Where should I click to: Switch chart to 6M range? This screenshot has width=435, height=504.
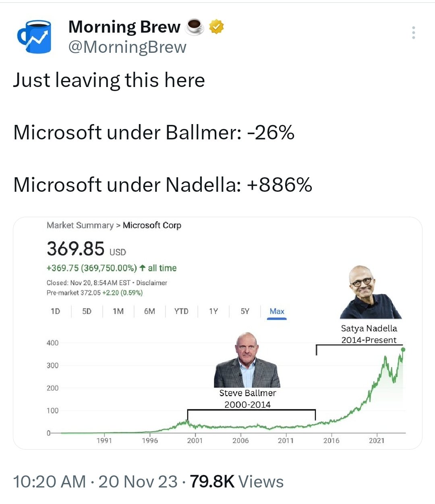[149, 311]
